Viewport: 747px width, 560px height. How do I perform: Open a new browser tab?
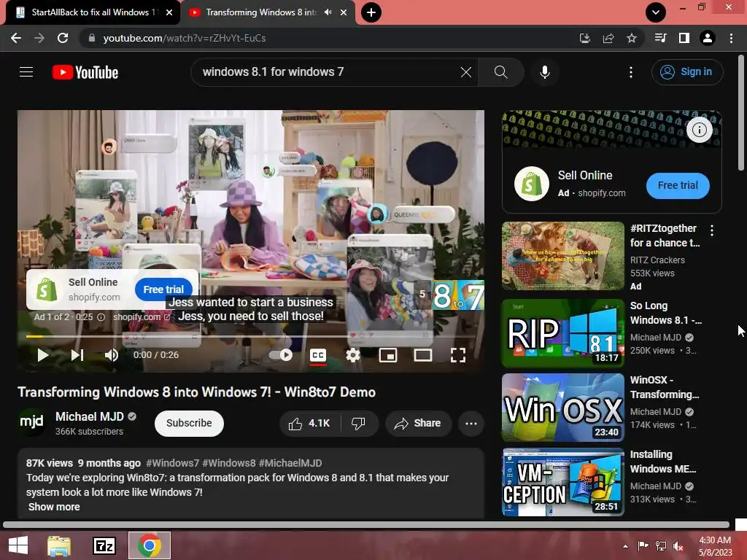(x=371, y=12)
